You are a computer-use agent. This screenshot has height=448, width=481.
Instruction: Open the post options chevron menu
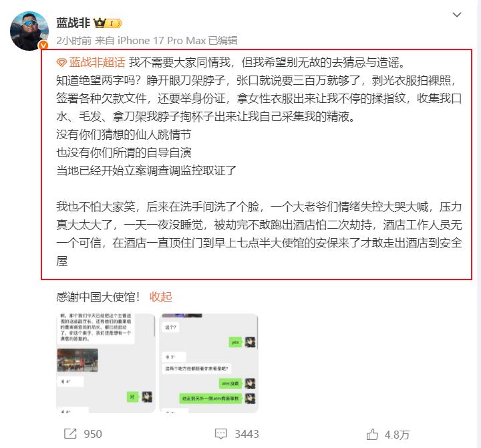(x=457, y=15)
